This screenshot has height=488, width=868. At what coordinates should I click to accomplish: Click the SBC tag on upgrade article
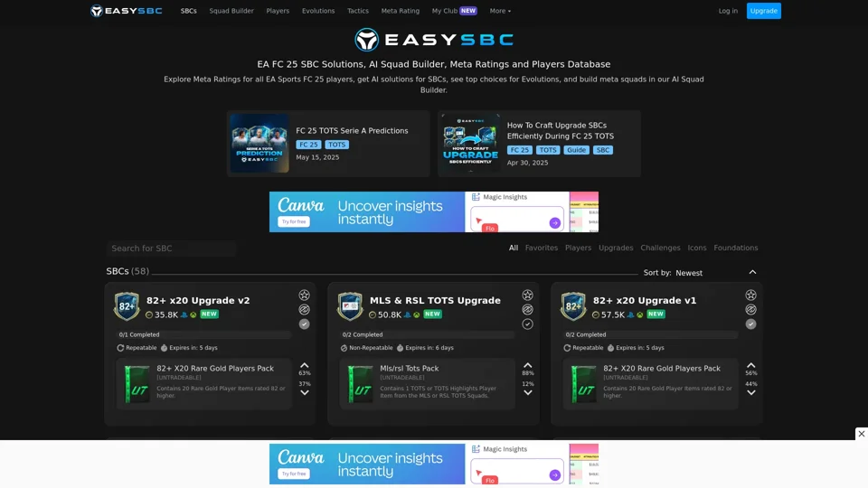(x=603, y=150)
